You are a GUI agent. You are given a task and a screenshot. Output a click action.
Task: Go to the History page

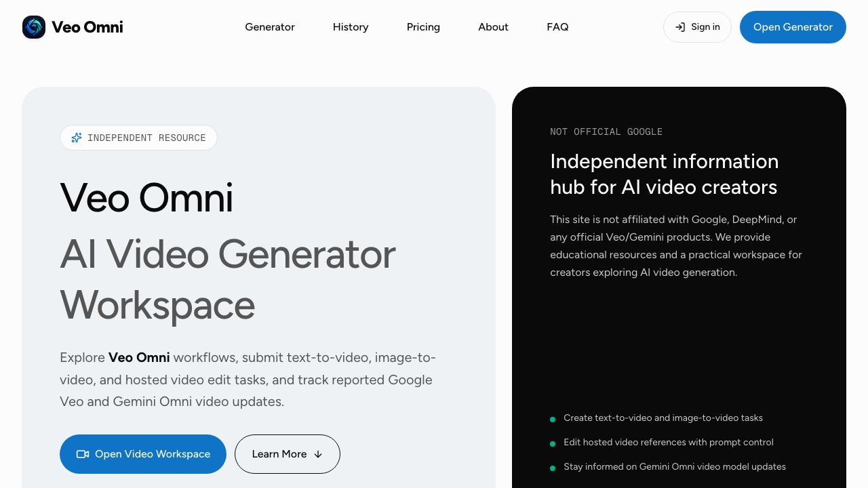[x=351, y=27]
